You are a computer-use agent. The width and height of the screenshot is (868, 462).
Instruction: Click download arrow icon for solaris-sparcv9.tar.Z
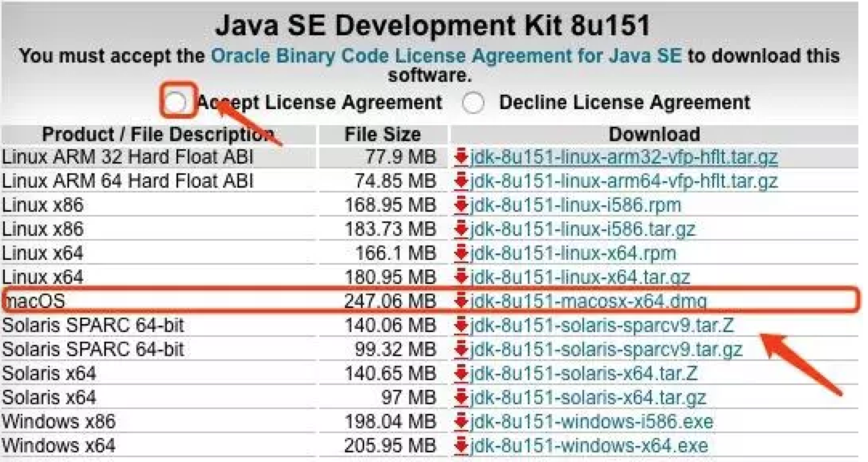(461, 326)
